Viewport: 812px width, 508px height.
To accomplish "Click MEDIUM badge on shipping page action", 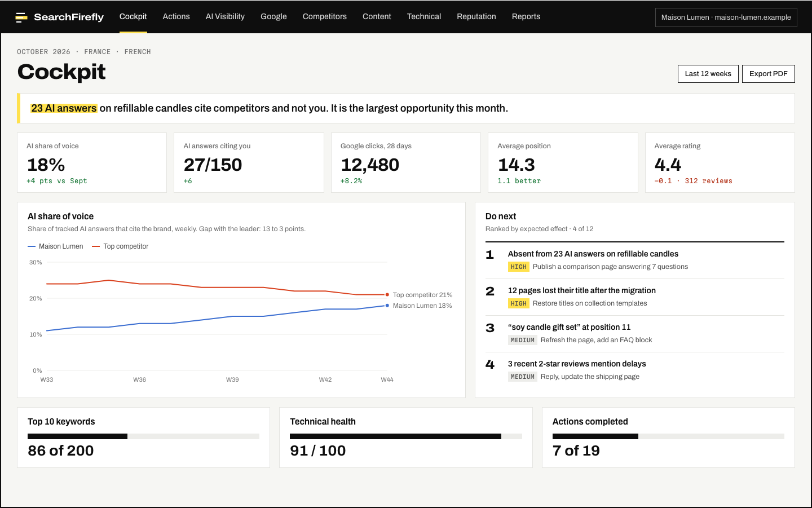I will 522,377.
